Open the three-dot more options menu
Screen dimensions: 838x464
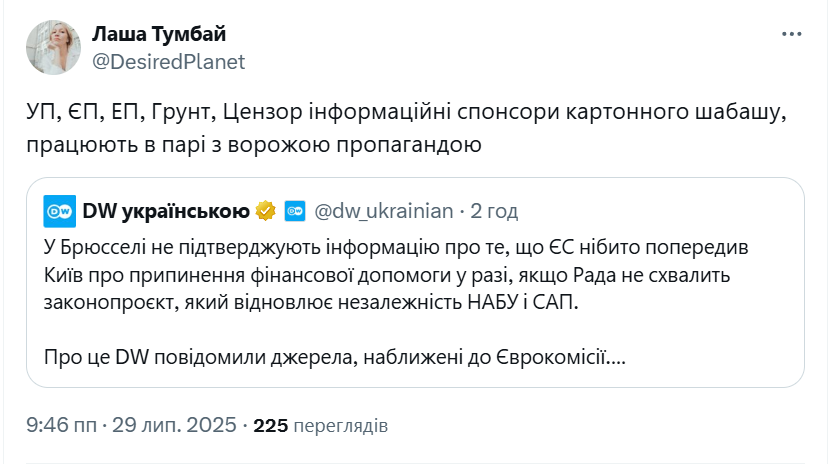pos(791,34)
